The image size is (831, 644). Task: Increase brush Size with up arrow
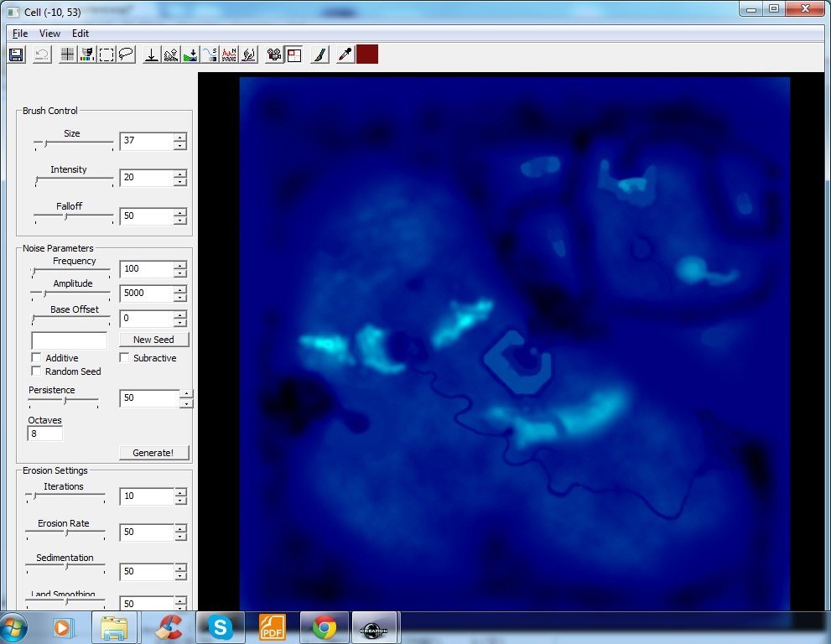(x=179, y=137)
